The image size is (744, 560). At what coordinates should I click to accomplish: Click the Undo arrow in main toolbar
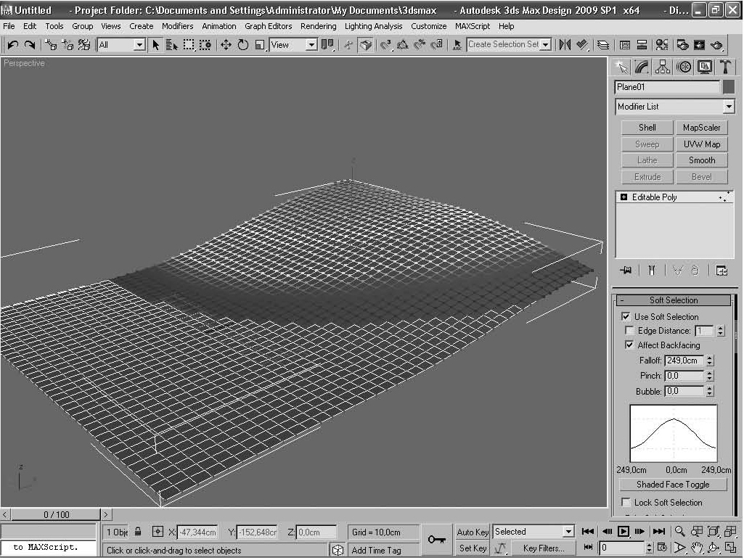pyautogui.click(x=12, y=45)
